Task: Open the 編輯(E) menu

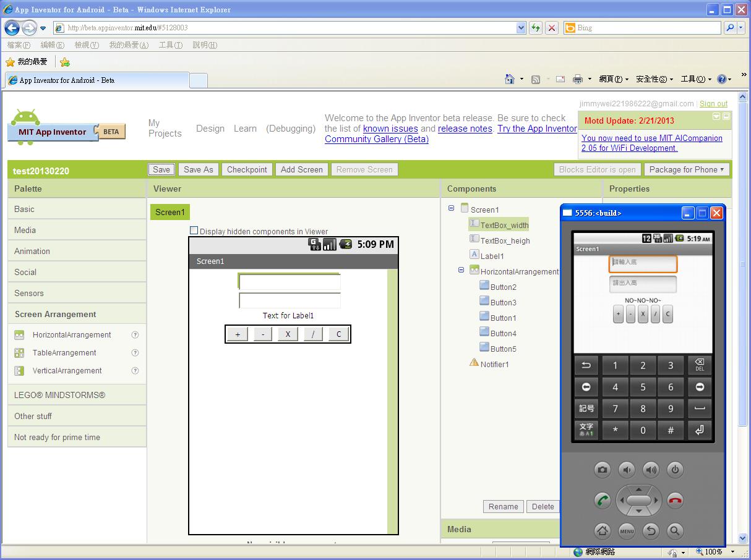Action: 52,45
